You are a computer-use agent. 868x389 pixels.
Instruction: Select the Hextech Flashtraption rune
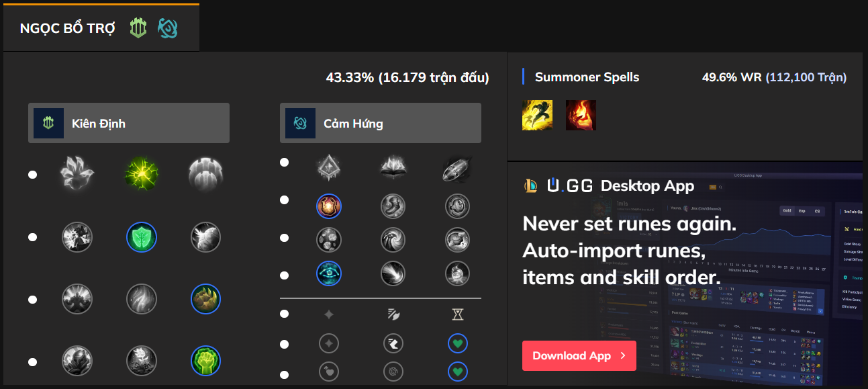(x=329, y=206)
